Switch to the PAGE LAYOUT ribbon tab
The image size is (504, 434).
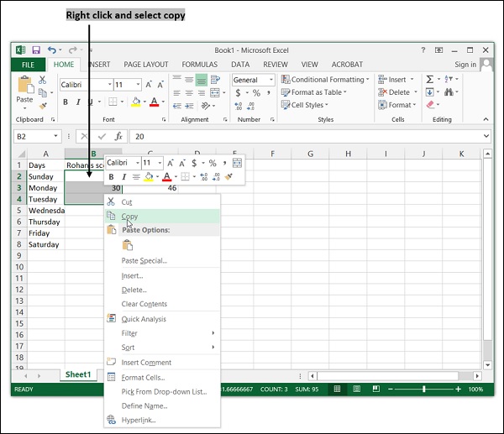(x=145, y=65)
